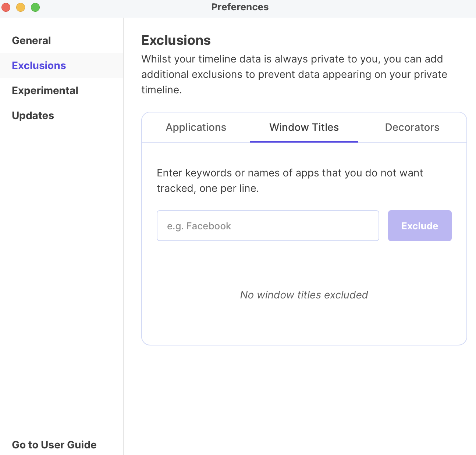This screenshot has height=455, width=476.
Task: Select the Window Titles tab
Action: click(304, 127)
